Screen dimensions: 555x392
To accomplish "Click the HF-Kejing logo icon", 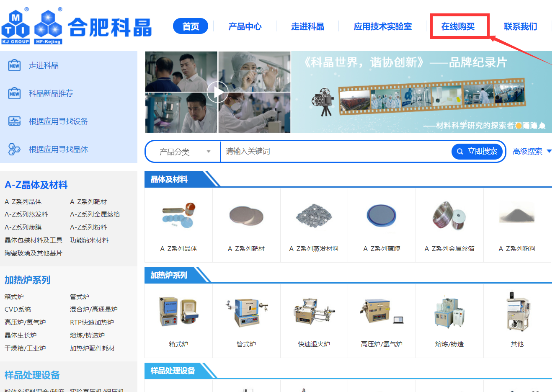I will pyautogui.click(x=48, y=27).
